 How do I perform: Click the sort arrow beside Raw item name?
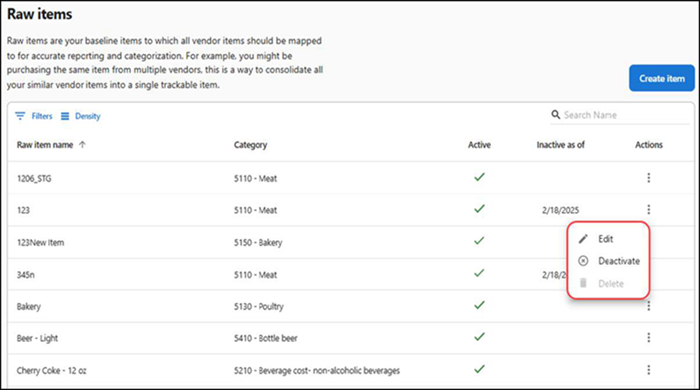click(x=82, y=145)
